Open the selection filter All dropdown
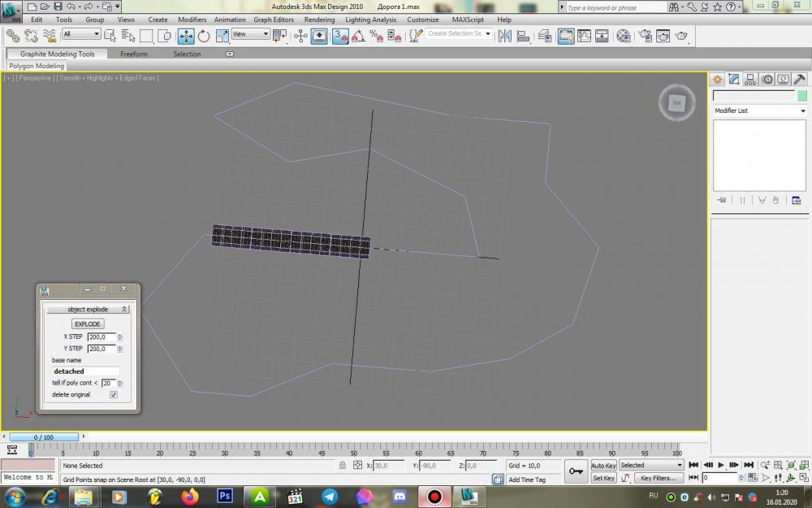The image size is (812, 508). (x=80, y=34)
